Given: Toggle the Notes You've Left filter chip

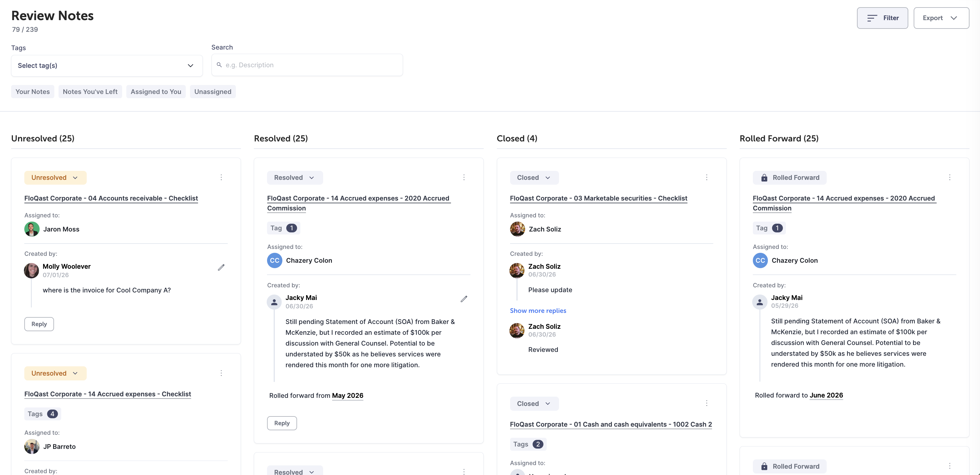Looking at the screenshot, I should tap(90, 91).
